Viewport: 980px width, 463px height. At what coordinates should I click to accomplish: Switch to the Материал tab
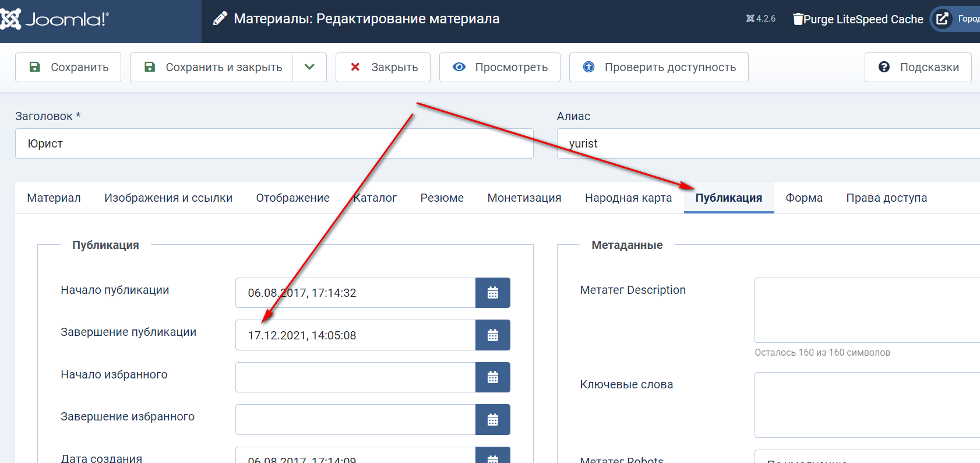point(54,198)
